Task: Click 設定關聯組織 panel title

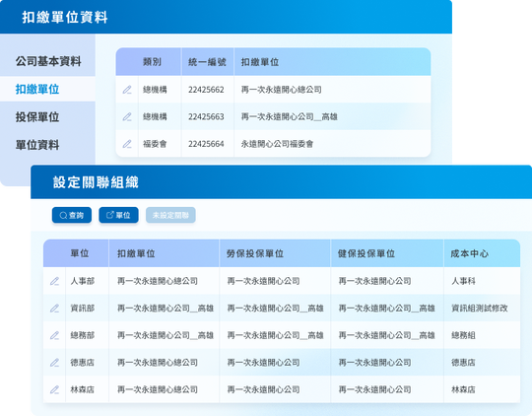Action: click(96, 182)
